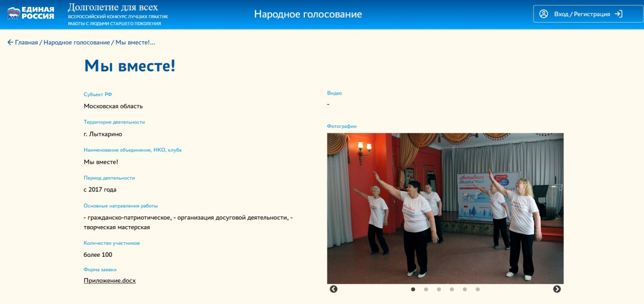Click Московская область value
The image size is (644, 304).
tap(113, 106)
